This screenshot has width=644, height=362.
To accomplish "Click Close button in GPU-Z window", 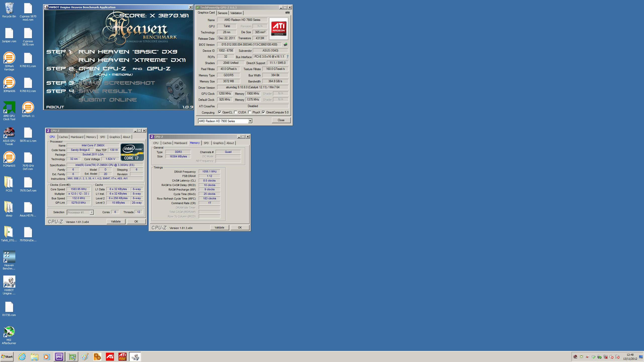I will click(281, 120).
